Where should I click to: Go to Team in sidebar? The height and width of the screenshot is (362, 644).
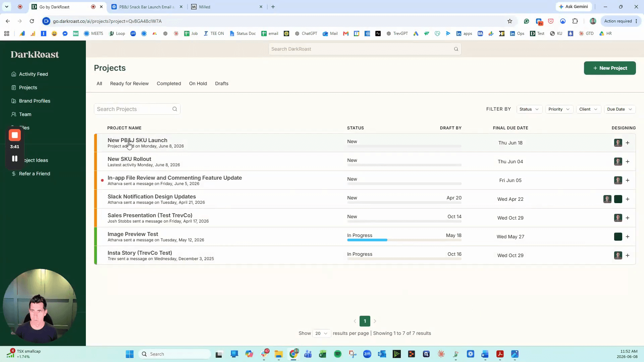click(21, 114)
